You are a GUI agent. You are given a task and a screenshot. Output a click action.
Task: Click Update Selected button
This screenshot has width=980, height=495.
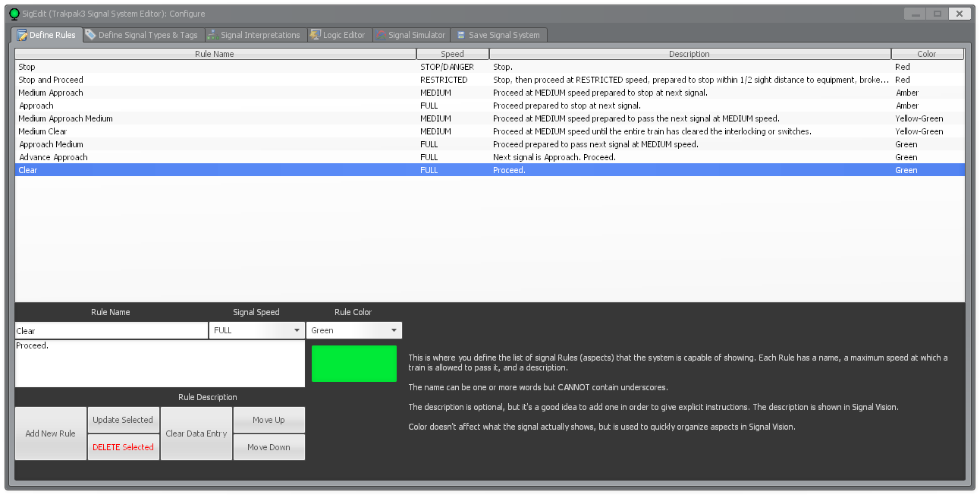tap(123, 420)
